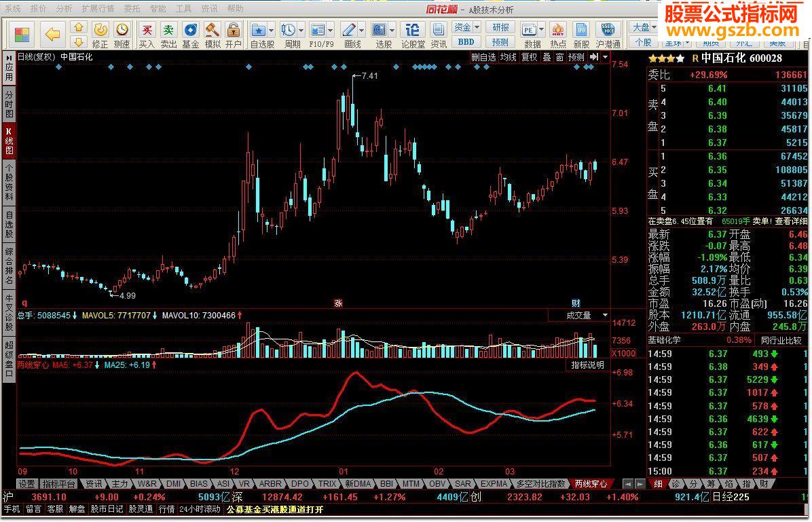Open the chart options dropdown next to 预测
812x522 pixels.
click(605, 57)
